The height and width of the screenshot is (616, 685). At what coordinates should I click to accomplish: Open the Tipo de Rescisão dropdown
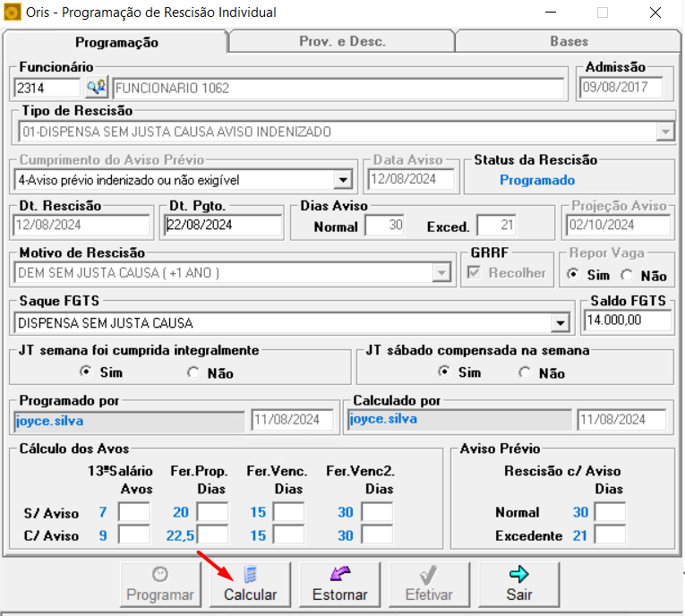pos(664,133)
